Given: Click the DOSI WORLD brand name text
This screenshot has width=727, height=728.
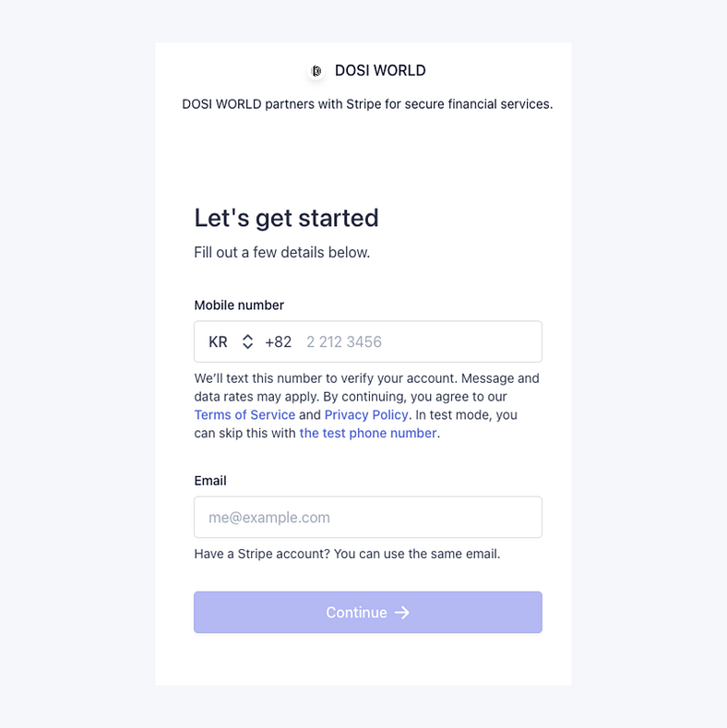Looking at the screenshot, I should point(380,71).
